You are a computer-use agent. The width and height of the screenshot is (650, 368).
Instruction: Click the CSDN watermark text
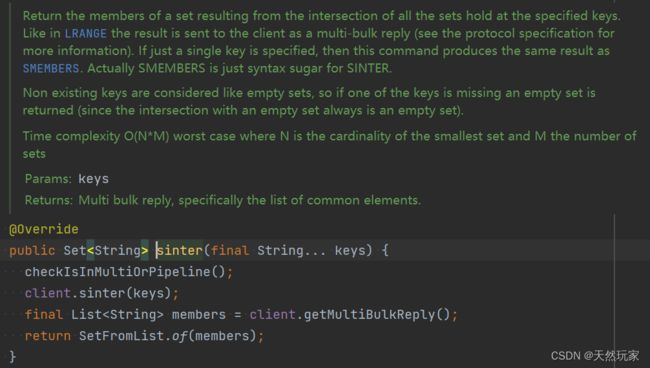coord(595,356)
